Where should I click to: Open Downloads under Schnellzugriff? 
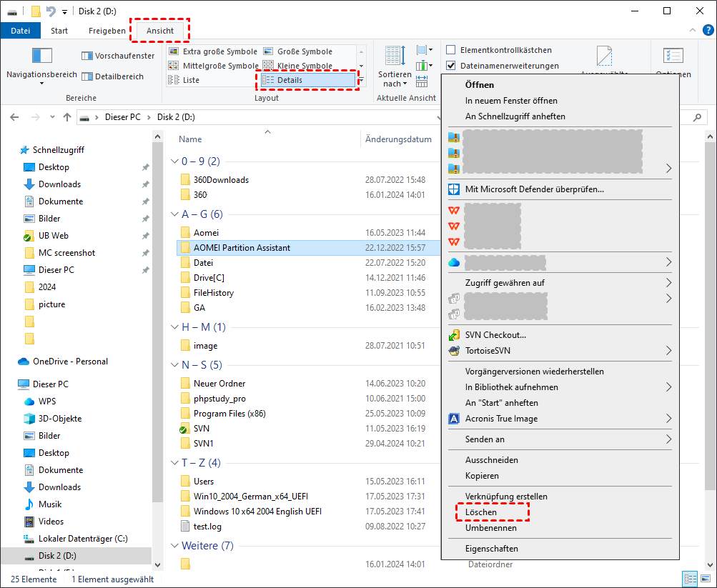pyautogui.click(x=59, y=184)
